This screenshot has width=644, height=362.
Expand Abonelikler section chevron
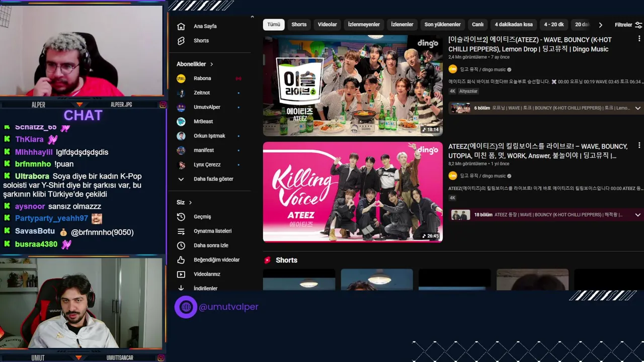click(212, 64)
